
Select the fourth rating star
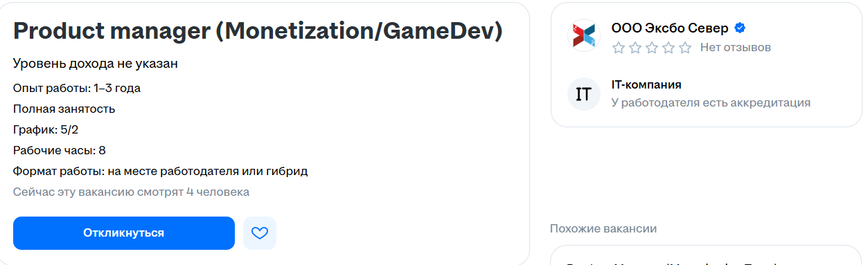click(668, 48)
